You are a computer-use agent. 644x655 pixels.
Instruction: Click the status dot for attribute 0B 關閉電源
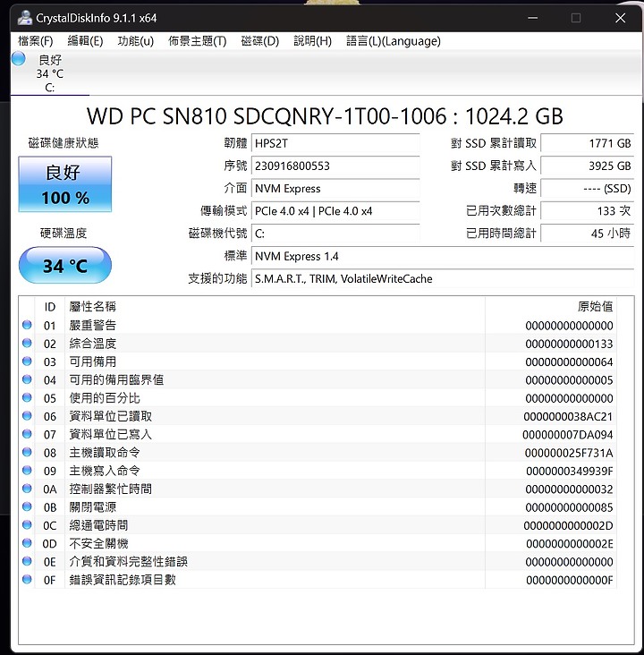point(27,506)
